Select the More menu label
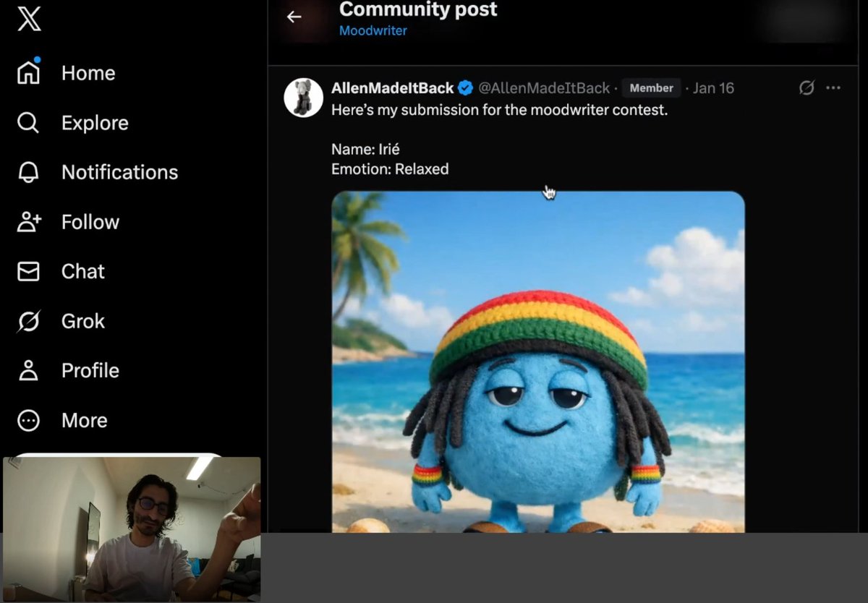Image resolution: width=868 pixels, height=603 pixels. pos(84,420)
